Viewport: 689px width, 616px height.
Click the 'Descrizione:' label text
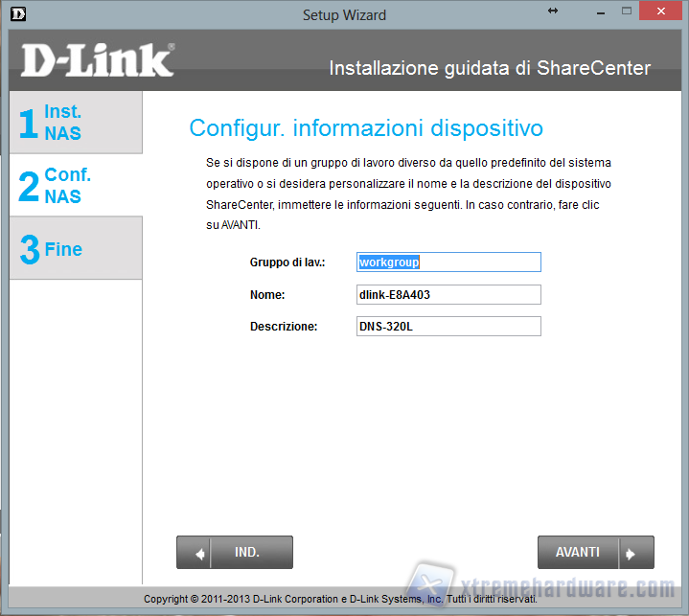[x=283, y=327]
